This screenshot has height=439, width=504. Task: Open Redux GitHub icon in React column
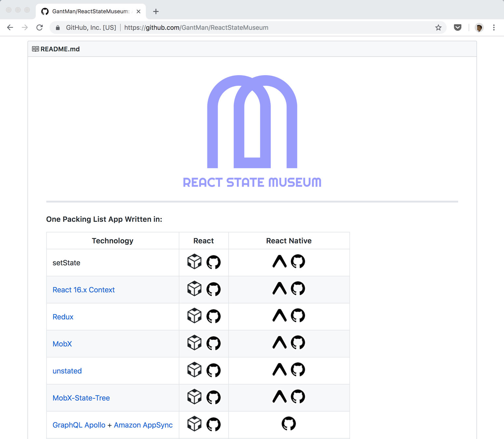click(213, 316)
